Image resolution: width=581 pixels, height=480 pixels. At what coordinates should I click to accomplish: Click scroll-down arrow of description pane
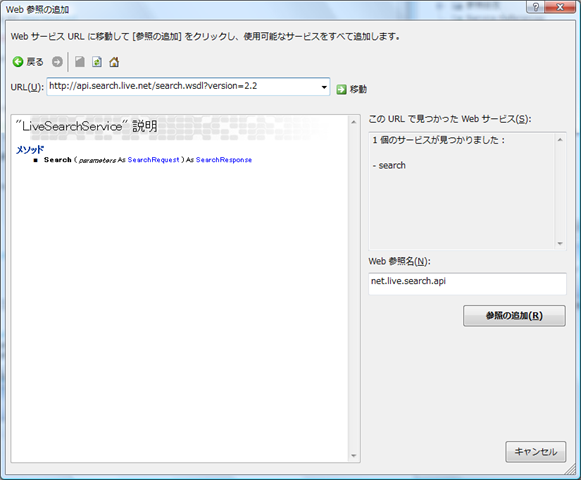(353, 456)
